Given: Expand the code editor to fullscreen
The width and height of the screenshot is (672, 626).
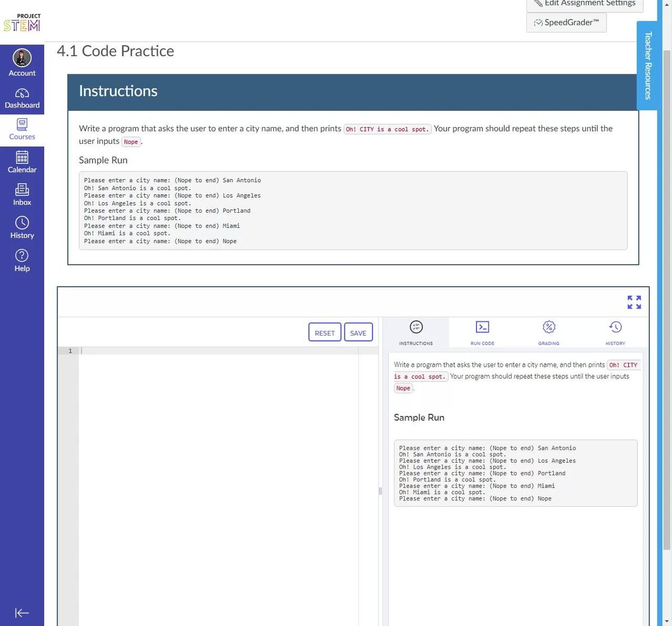Looking at the screenshot, I should (x=634, y=302).
